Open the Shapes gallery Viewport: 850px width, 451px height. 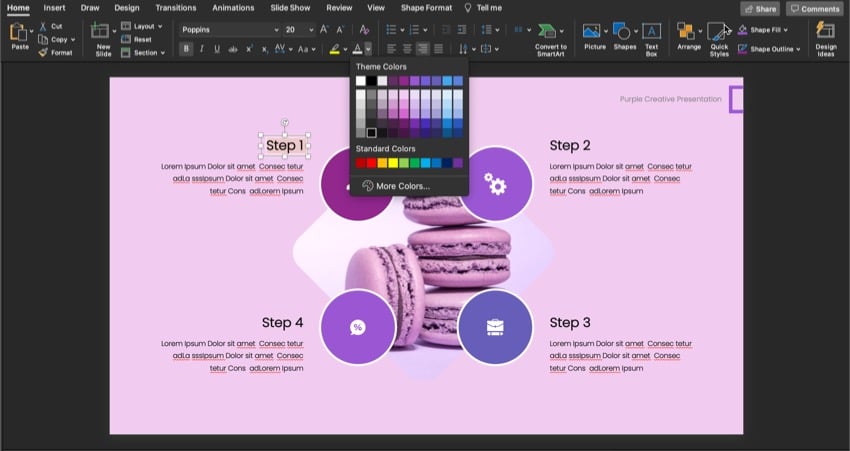pos(623,32)
